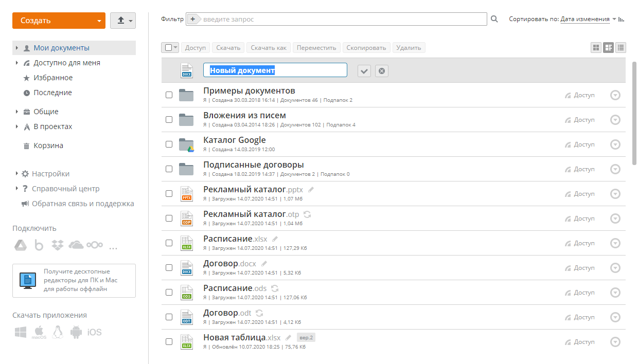Convert Договор.odt with refresh icon
This screenshot has height=364, width=638.
coord(259,313)
